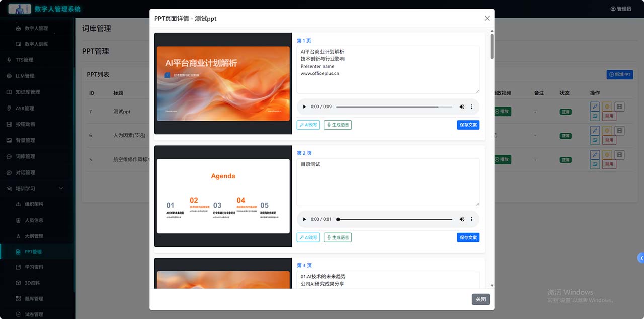
Task: Save page 2 script with 保存文案
Action: pyautogui.click(x=468, y=237)
